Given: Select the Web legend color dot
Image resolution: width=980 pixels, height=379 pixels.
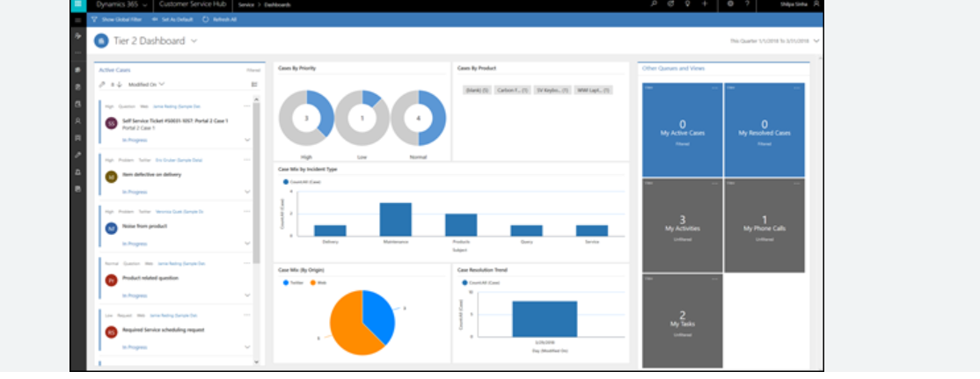Looking at the screenshot, I should tap(313, 283).
